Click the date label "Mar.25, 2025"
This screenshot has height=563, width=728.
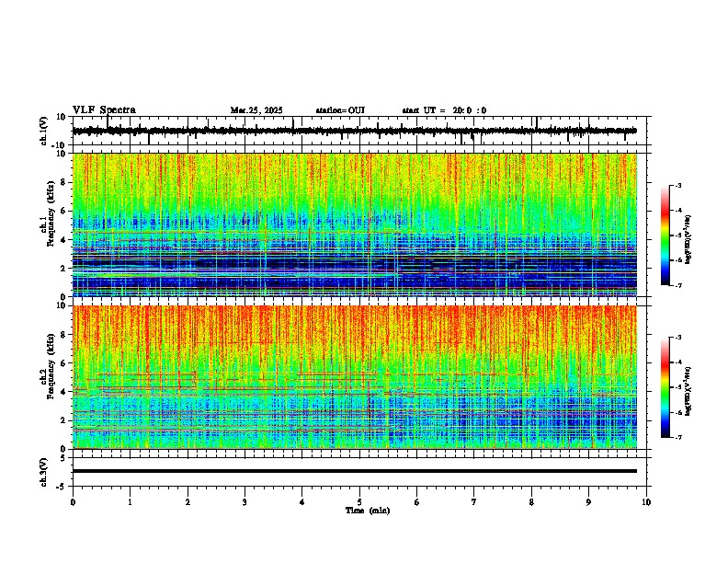tap(256, 110)
